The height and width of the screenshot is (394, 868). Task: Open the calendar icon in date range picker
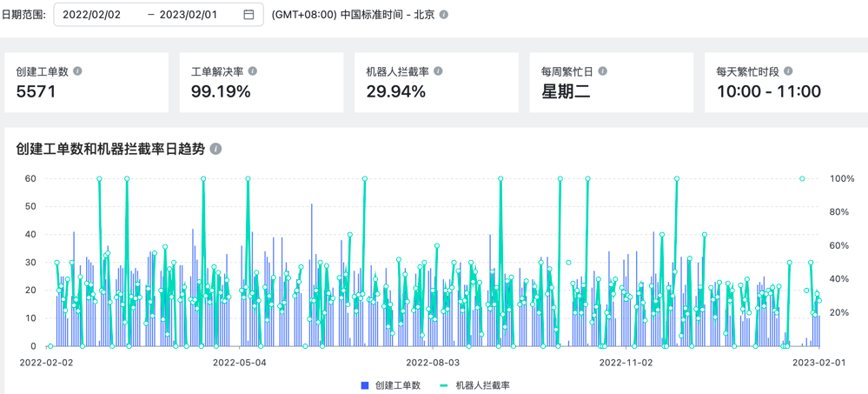pos(248,15)
